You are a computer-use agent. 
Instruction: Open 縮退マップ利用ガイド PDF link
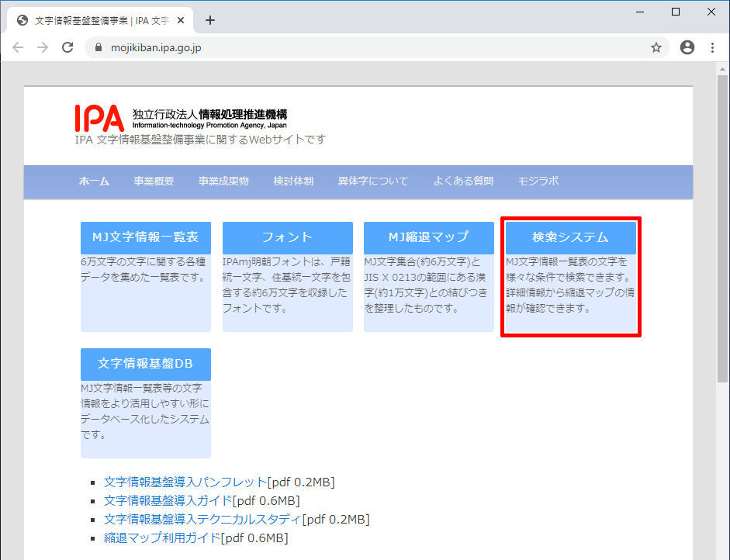162,538
